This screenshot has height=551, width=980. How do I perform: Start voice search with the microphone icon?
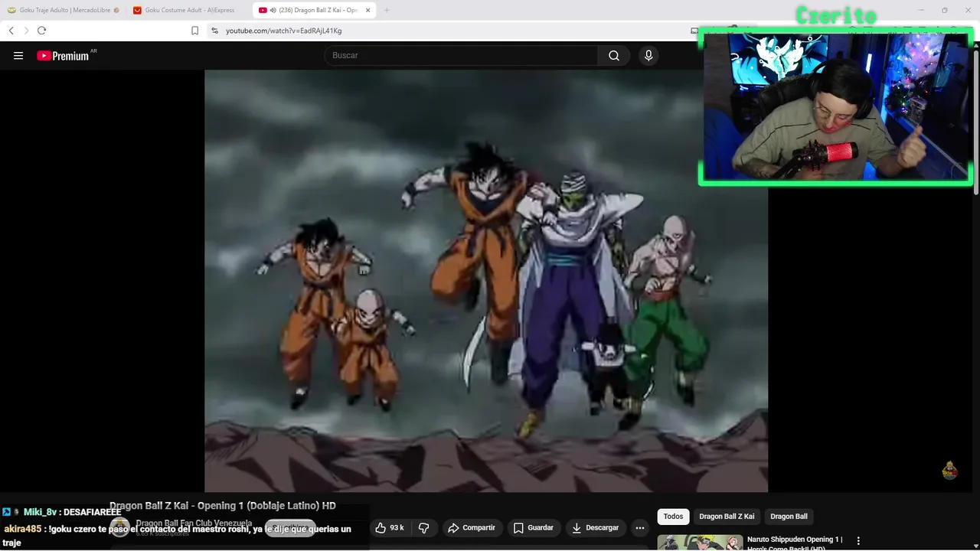pos(648,56)
